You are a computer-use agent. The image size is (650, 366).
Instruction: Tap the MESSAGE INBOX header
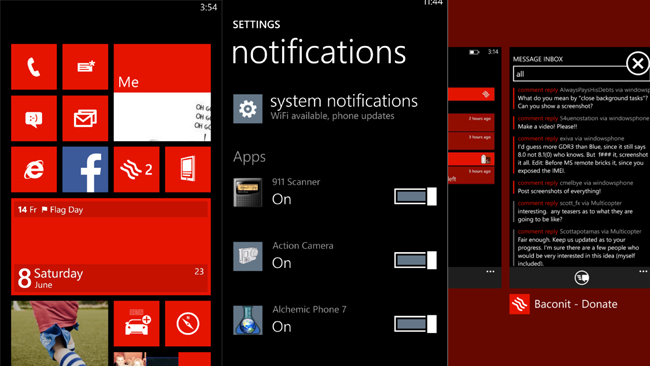[x=538, y=59]
